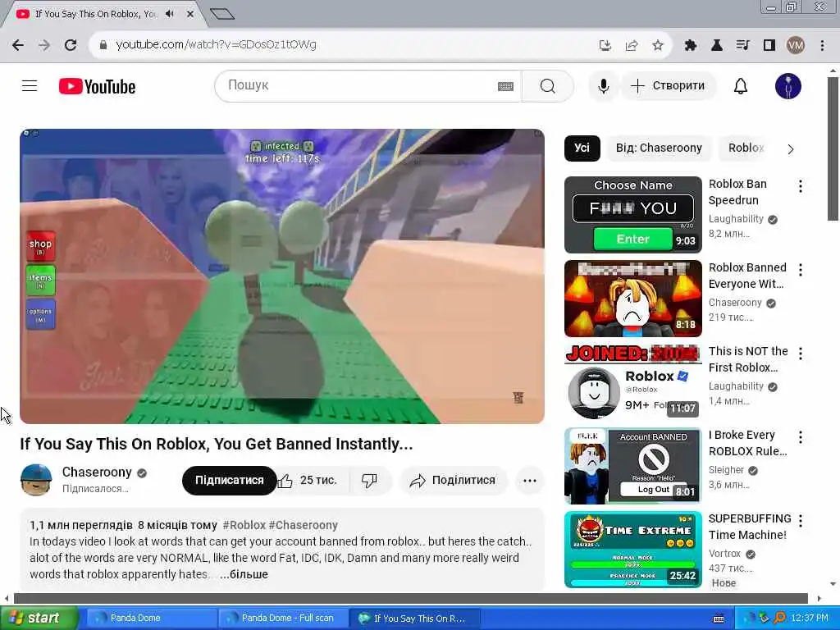Image resolution: width=840 pixels, height=630 pixels.
Task: Close the YouTube browser tab
Action: (189, 14)
